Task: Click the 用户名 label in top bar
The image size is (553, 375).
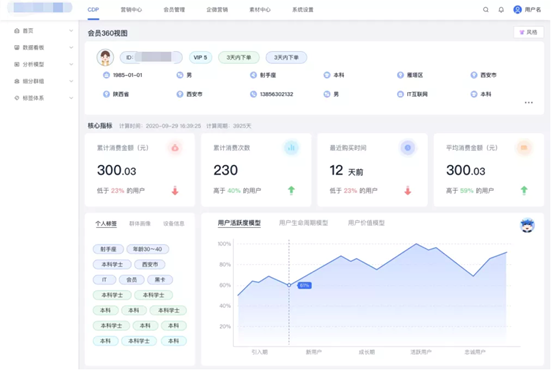Action: [533, 10]
